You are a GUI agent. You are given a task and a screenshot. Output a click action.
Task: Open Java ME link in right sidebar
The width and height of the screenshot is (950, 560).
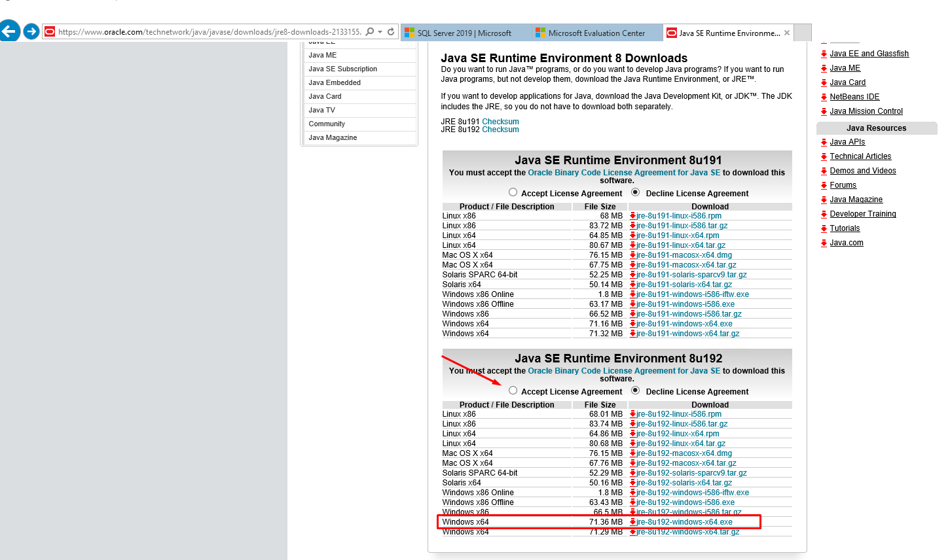pos(845,68)
